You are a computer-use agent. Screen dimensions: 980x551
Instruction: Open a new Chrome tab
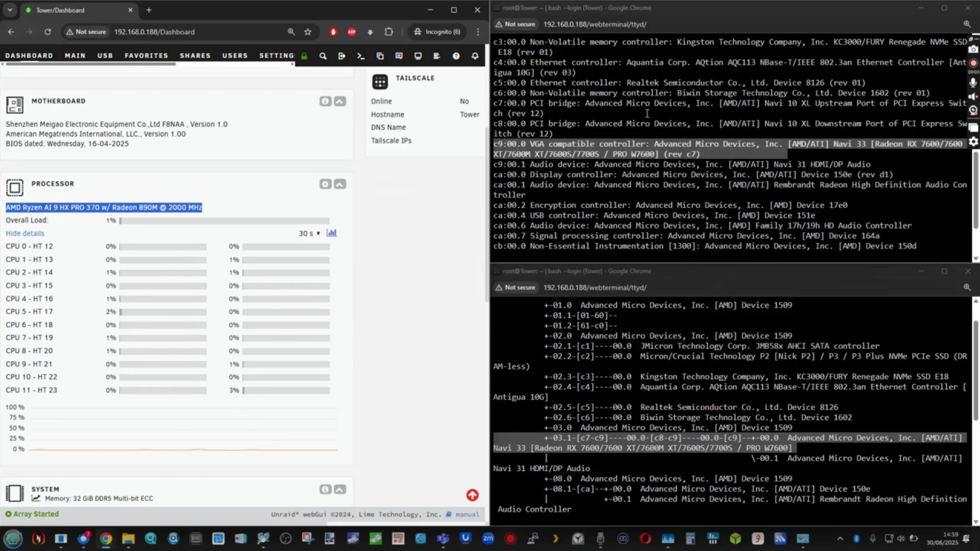[x=149, y=10]
